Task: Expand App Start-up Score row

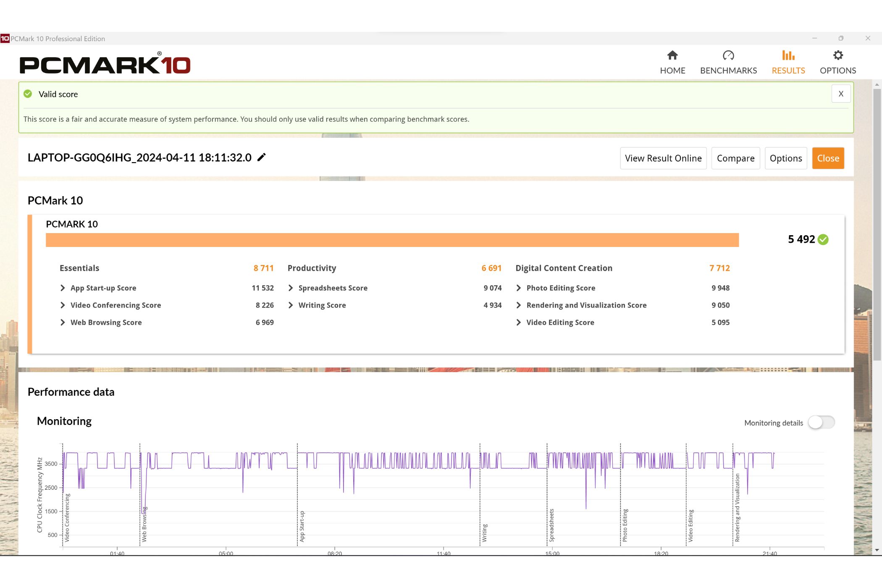Action: 63,288
